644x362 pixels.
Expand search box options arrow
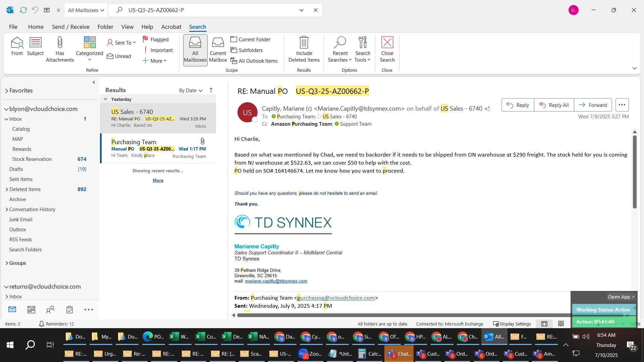(x=302, y=10)
